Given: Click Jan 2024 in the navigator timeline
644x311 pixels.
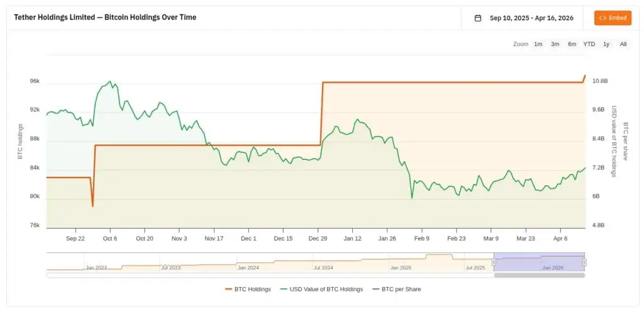Looking at the screenshot, I should point(248,268).
